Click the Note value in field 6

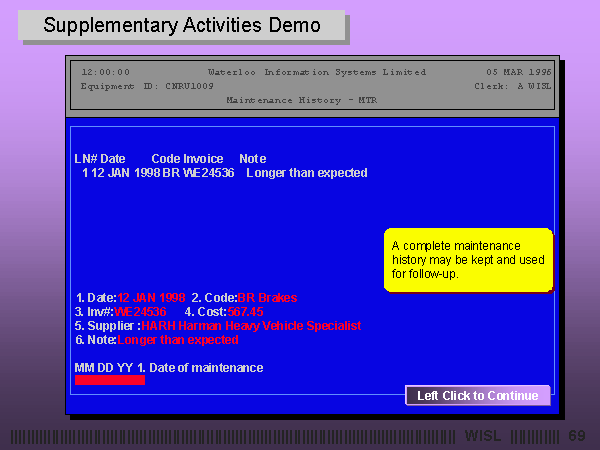pyautogui.click(x=178, y=340)
